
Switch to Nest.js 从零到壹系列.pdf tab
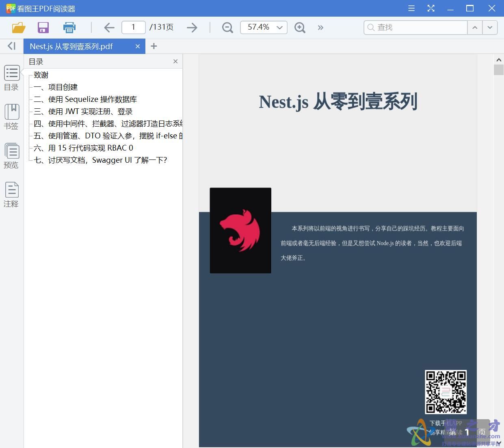[x=84, y=46]
